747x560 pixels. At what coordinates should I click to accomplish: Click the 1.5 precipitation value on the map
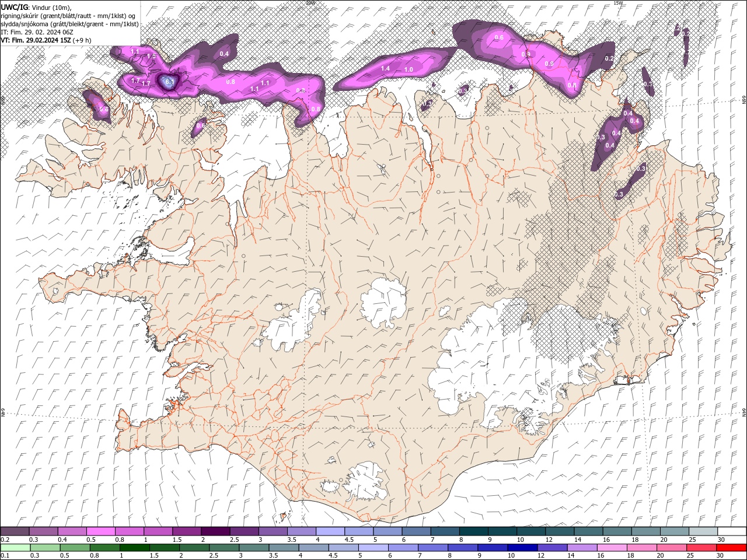click(x=151, y=56)
